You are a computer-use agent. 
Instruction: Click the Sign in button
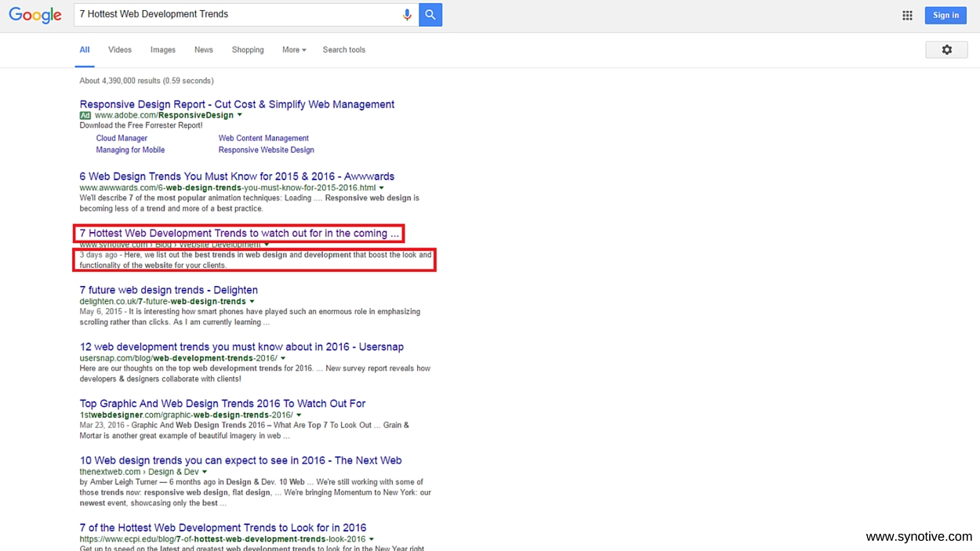point(946,15)
